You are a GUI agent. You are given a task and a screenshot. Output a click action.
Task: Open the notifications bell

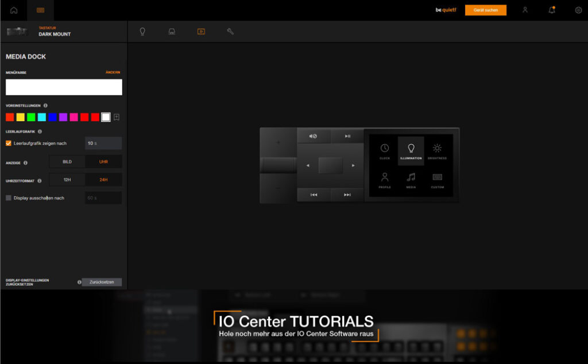(x=552, y=10)
